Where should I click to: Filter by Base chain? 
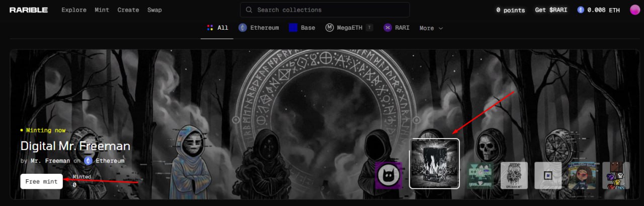(302, 28)
